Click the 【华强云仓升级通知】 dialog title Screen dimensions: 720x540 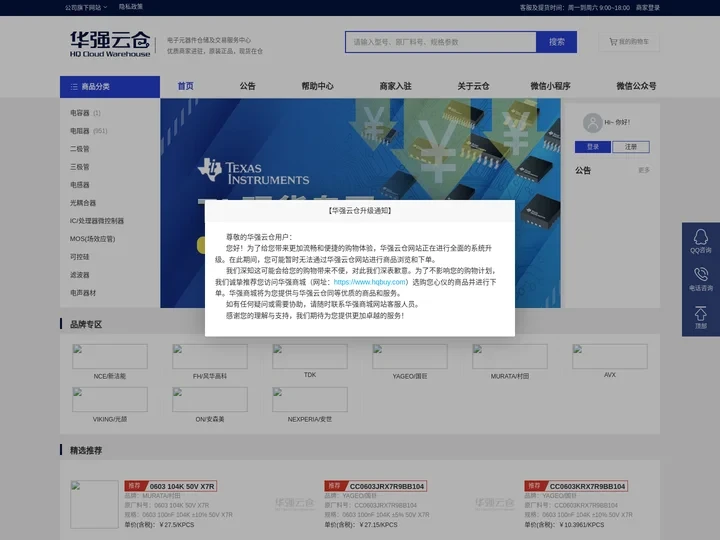[360, 211]
